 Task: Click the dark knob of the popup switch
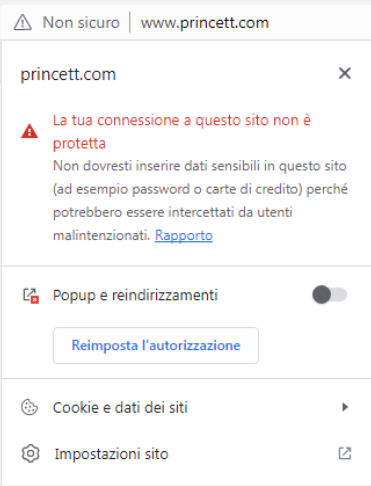pos(322,295)
